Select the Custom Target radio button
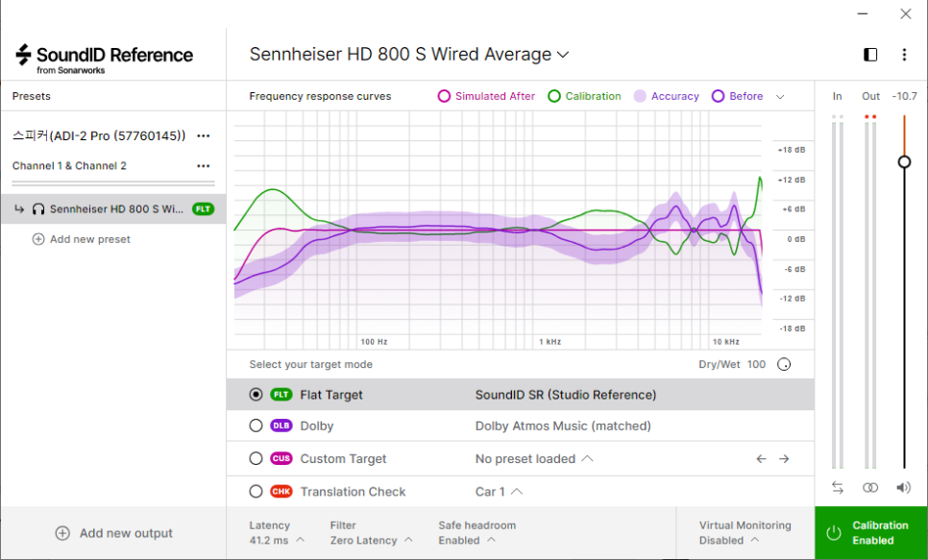 coord(256,459)
